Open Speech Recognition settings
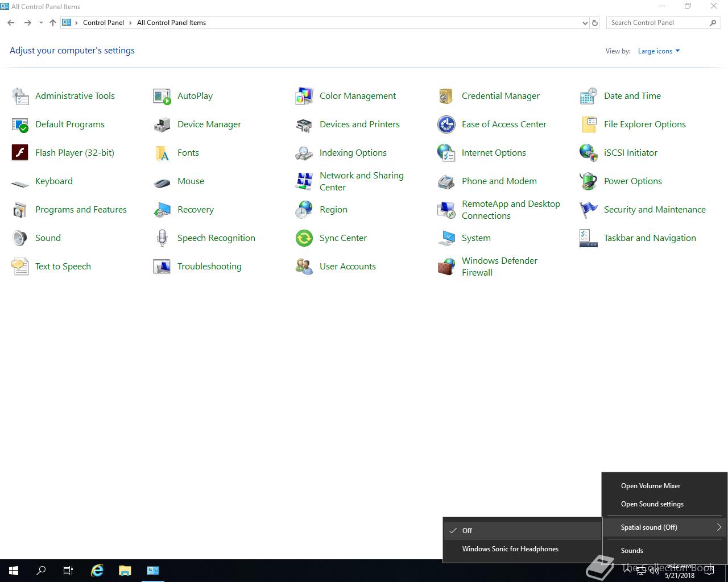 [216, 238]
